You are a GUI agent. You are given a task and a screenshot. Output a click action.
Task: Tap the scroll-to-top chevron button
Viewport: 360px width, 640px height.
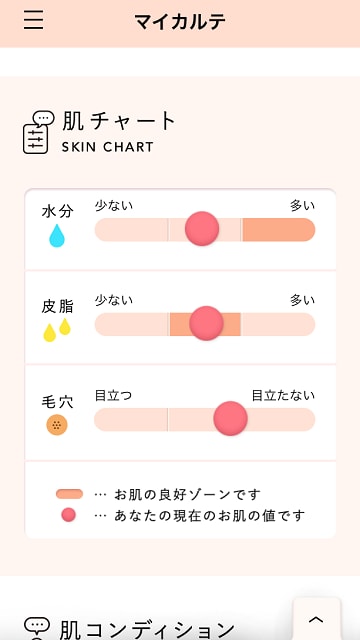point(316,619)
